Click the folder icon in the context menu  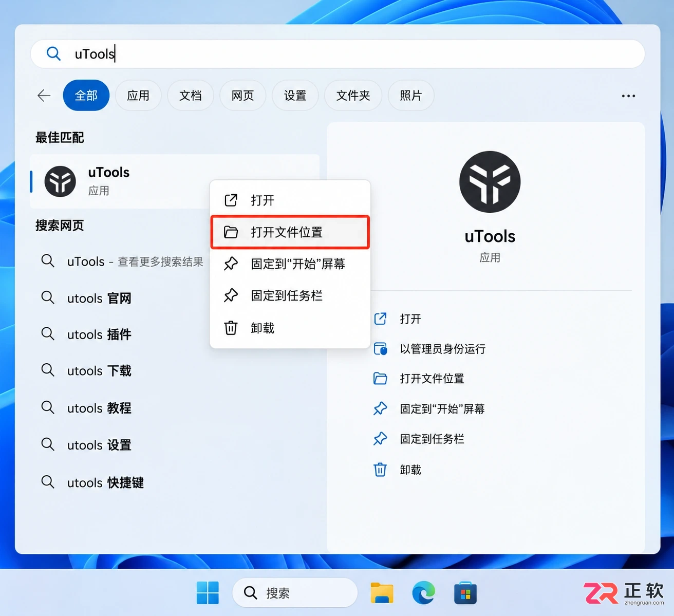point(231,232)
